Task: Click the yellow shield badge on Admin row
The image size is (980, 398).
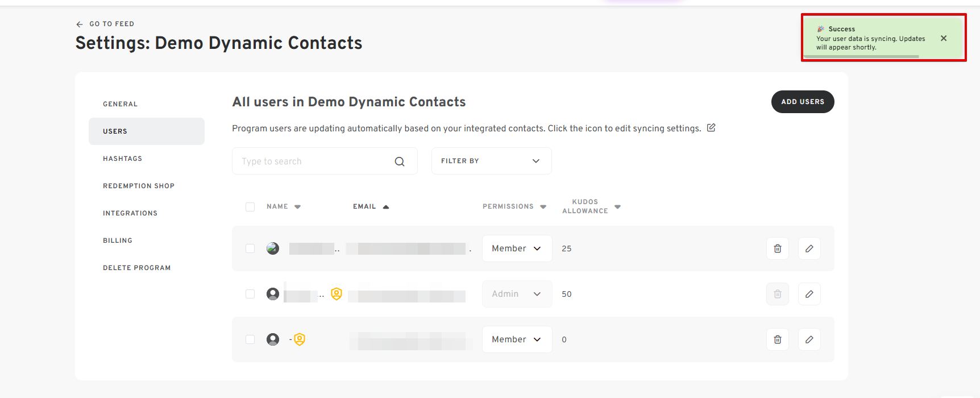Action: (337, 294)
